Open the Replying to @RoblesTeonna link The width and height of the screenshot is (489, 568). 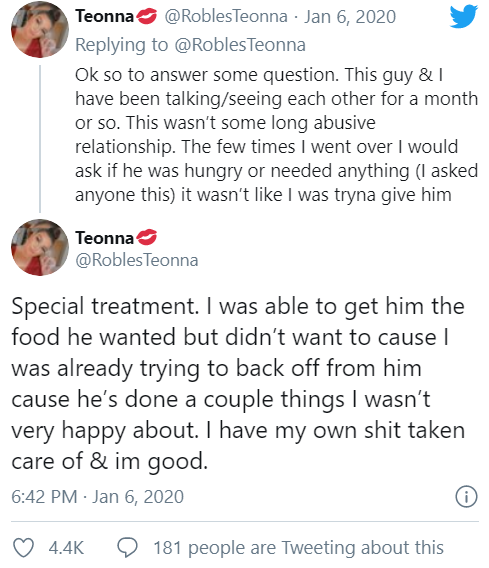click(190, 45)
